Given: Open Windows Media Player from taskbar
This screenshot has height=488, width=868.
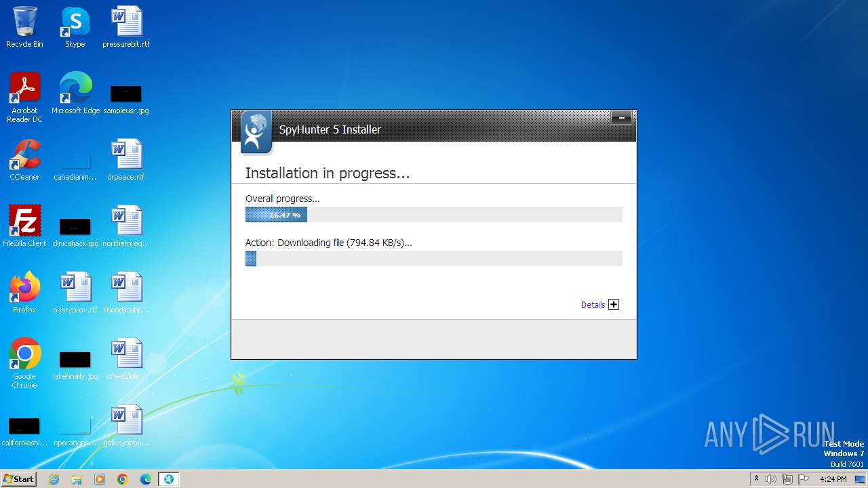Looking at the screenshot, I should click(100, 479).
